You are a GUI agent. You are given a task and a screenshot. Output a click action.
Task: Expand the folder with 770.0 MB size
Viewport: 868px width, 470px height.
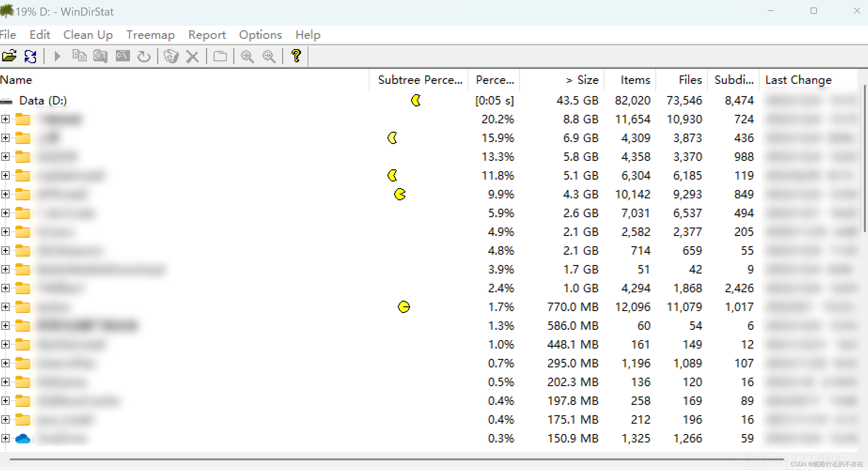(x=5, y=307)
